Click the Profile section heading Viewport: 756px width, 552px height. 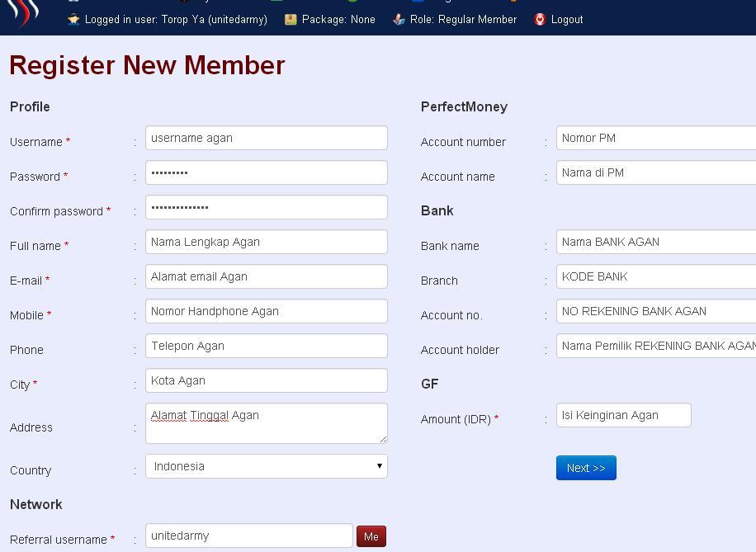point(30,106)
